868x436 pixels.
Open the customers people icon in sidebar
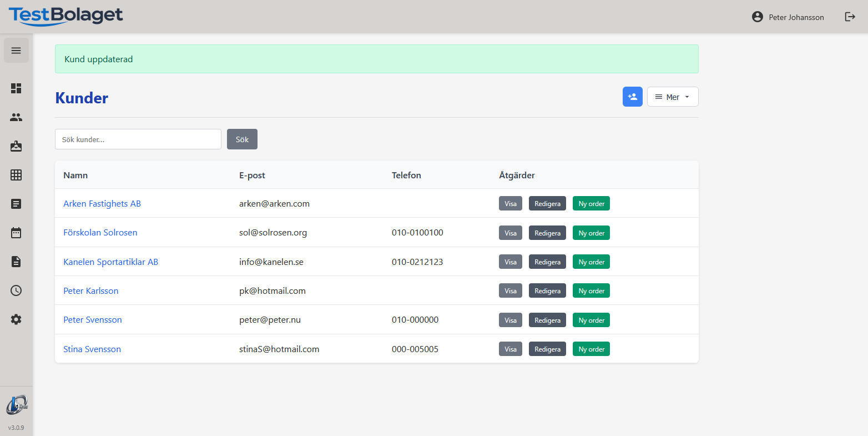click(x=16, y=117)
